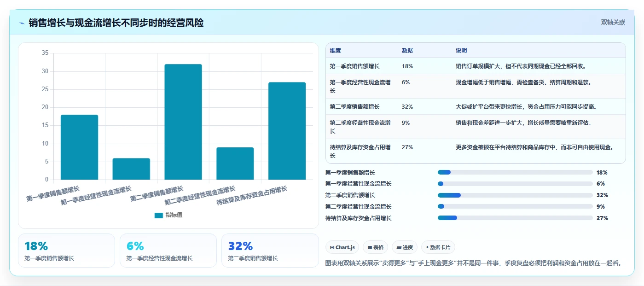The width and height of the screenshot is (644, 286).
Task: Click the x-axis label 第二季度销售额增长
Action: (157, 194)
